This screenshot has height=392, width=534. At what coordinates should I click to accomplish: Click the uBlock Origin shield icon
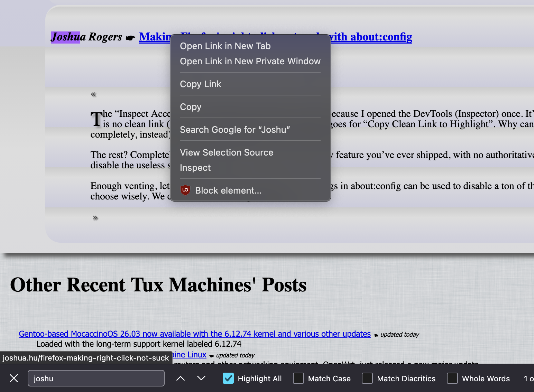pos(185,190)
